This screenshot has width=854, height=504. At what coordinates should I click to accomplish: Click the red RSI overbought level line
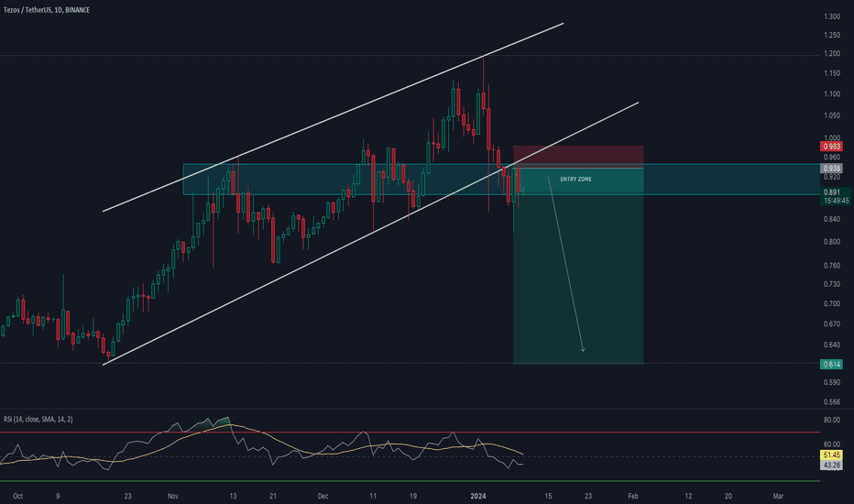410,433
